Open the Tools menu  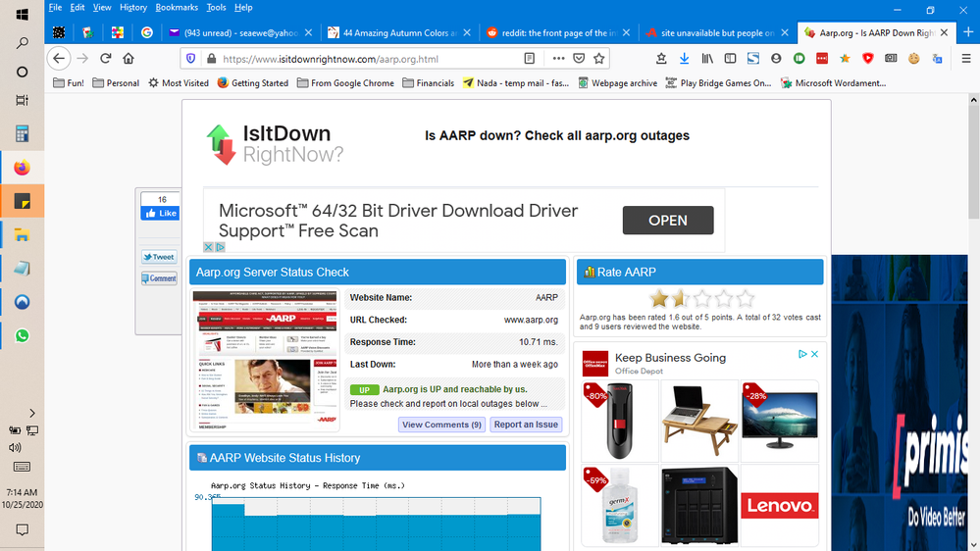click(x=216, y=8)
